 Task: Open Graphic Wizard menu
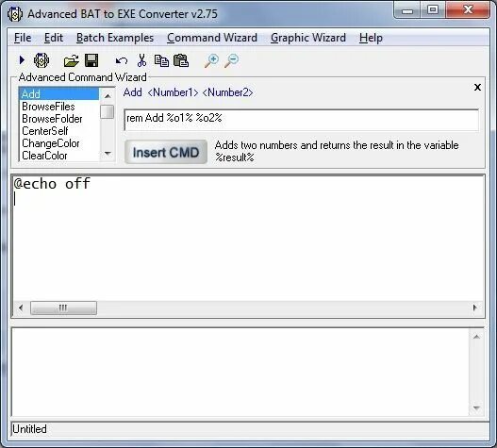308,38
